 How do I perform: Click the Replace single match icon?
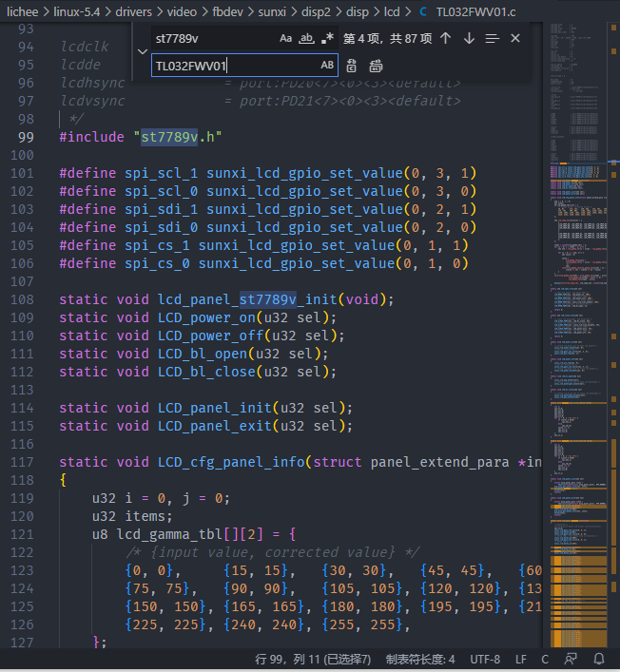click(352, 66)
